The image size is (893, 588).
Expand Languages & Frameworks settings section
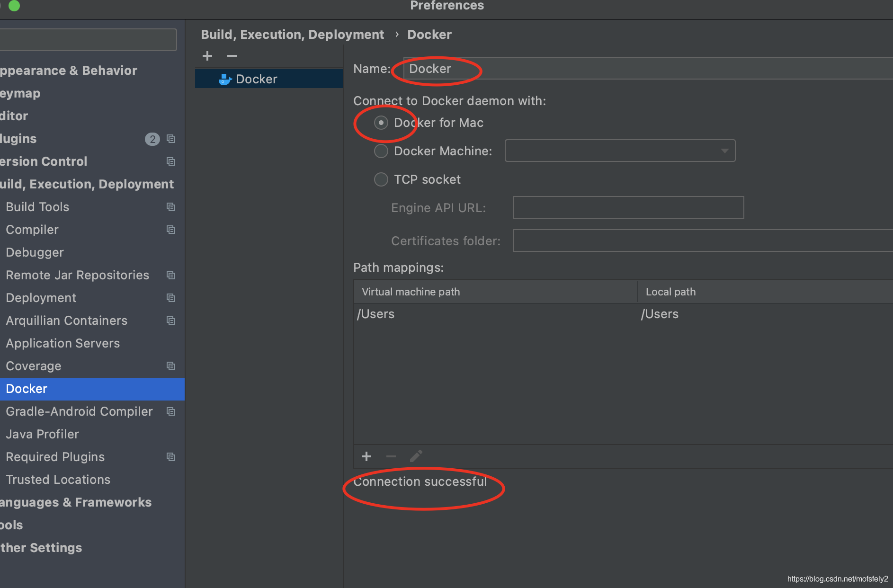[x=76, y=502]
